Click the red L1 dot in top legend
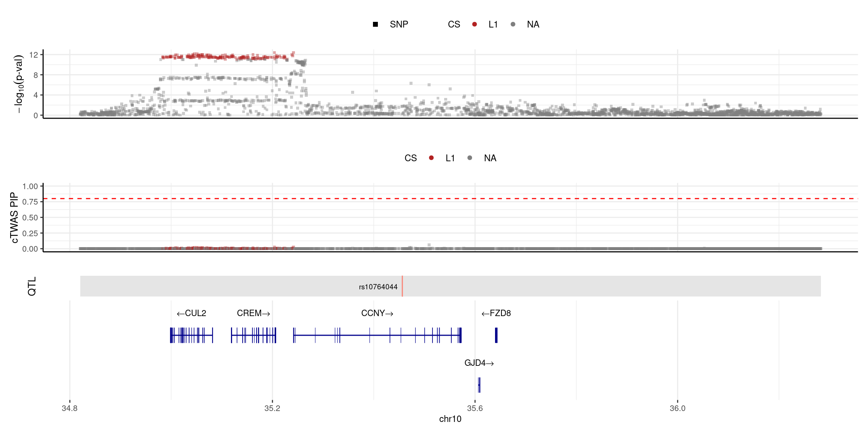The image size is (868, 434). [474, 24]
